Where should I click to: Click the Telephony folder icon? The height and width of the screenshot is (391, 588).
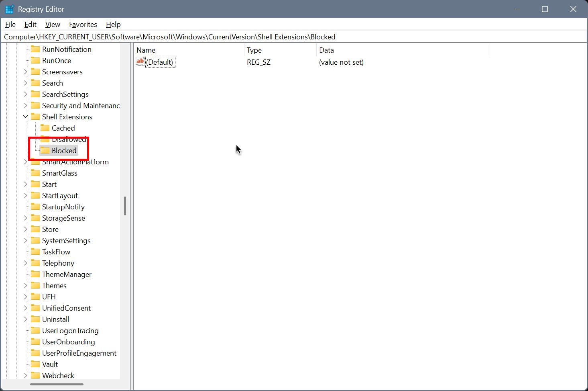pyautogui.click(x=35, y=263)
